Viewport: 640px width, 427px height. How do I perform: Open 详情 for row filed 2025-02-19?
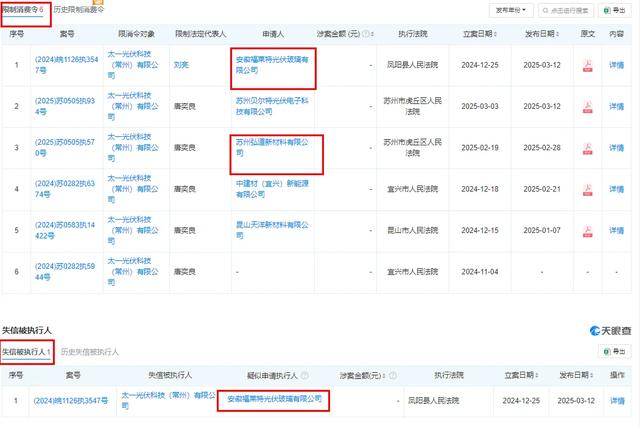tap(616, 148)
